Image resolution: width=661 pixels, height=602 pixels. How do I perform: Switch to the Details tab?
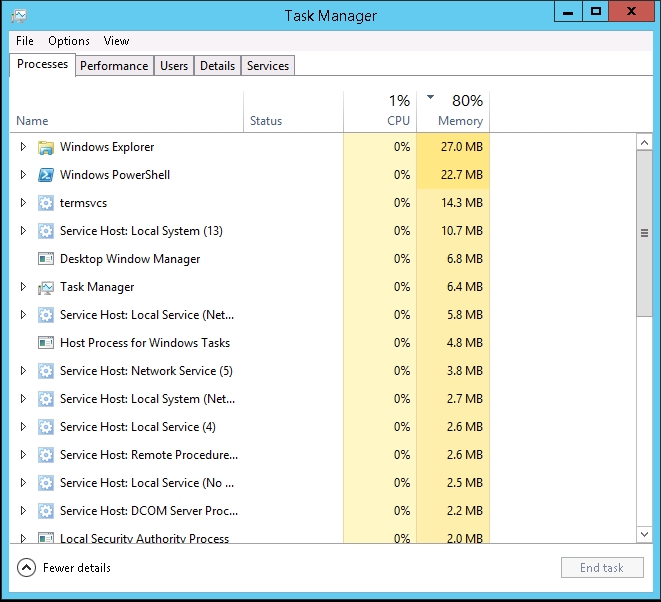point(218,66)
